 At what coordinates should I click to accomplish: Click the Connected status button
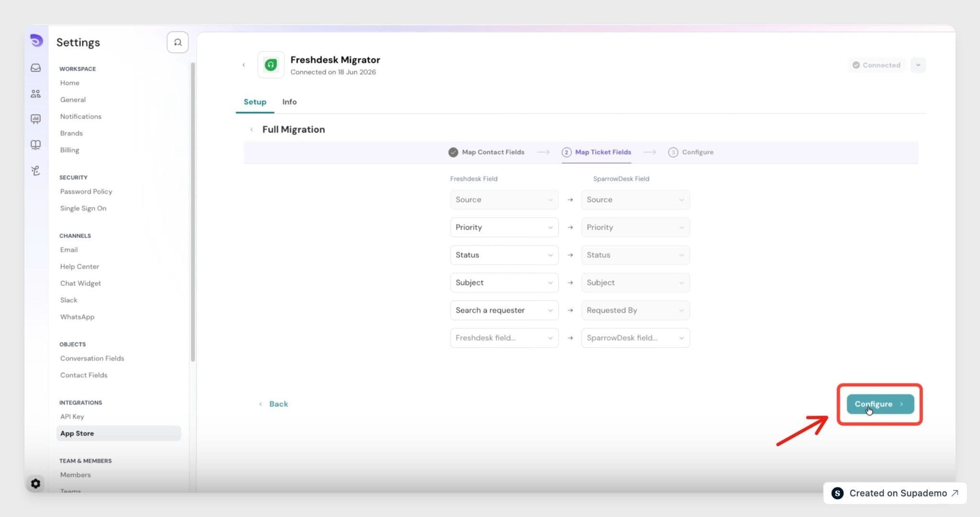coord(877,65)
